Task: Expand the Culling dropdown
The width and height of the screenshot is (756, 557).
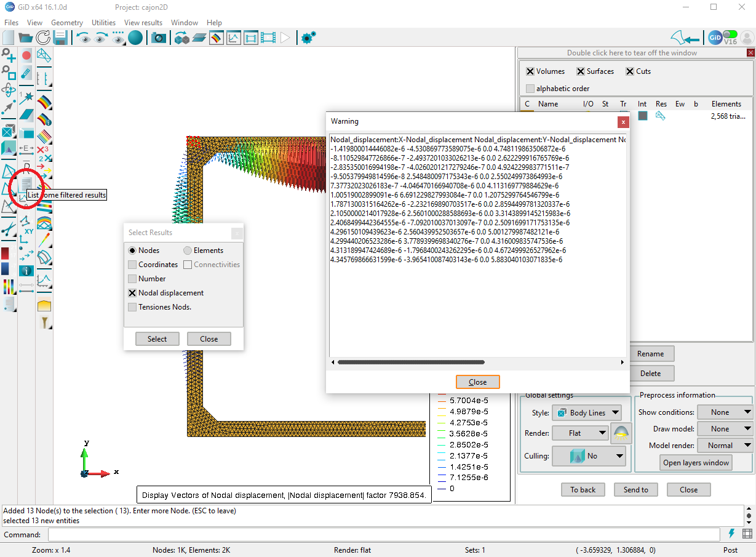Action: point(589,456)
